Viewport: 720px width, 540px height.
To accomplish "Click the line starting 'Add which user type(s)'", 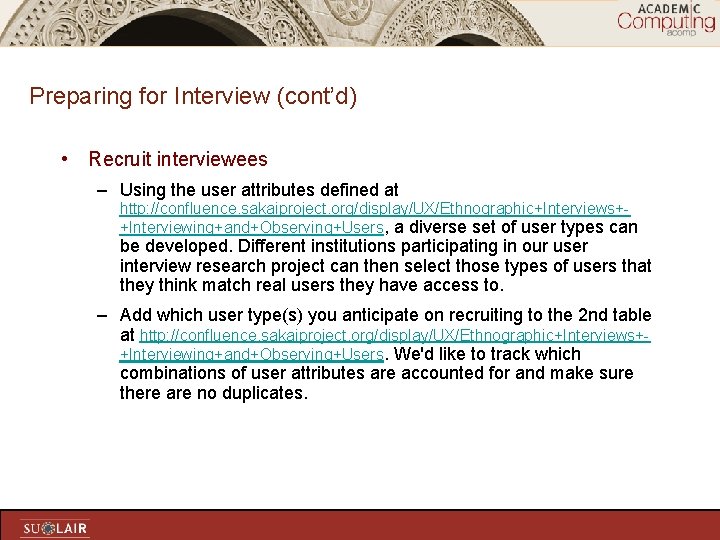I will 385,315.
